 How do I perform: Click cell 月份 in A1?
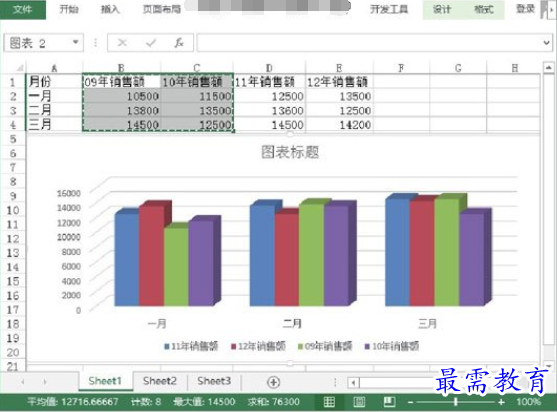point(54,82)
